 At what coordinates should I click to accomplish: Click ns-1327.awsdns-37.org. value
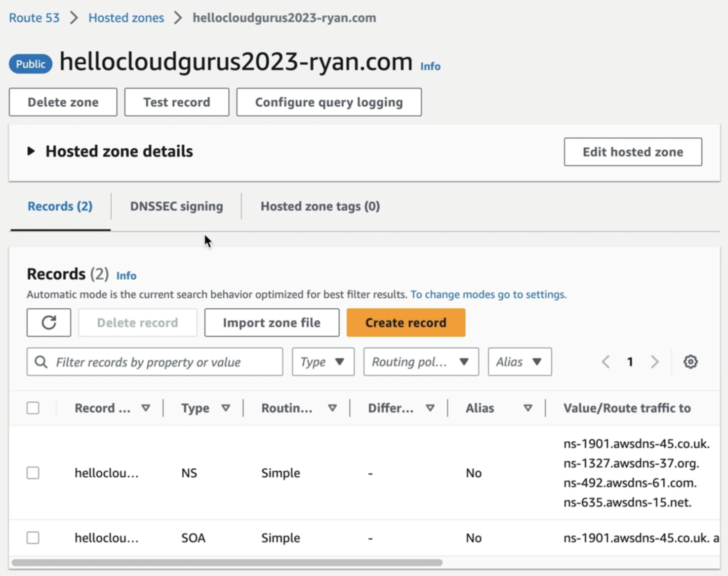click(x=631, y=463)
